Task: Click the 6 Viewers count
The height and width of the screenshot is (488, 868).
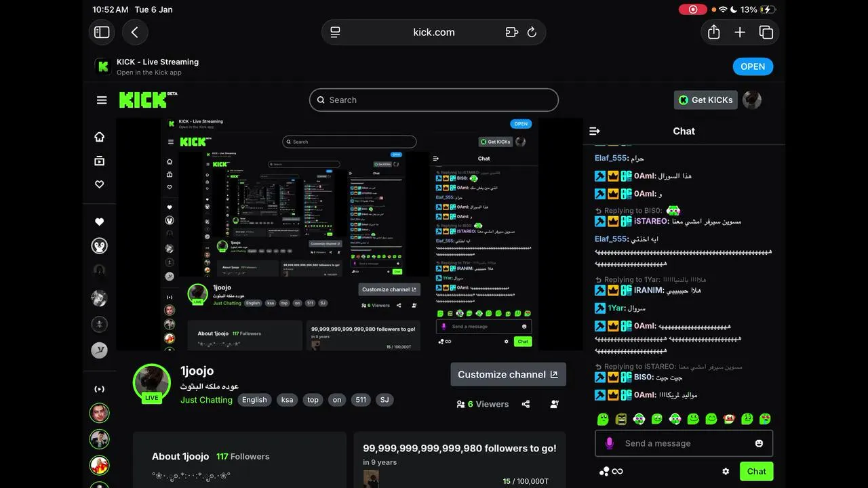Action: point(482,404)
